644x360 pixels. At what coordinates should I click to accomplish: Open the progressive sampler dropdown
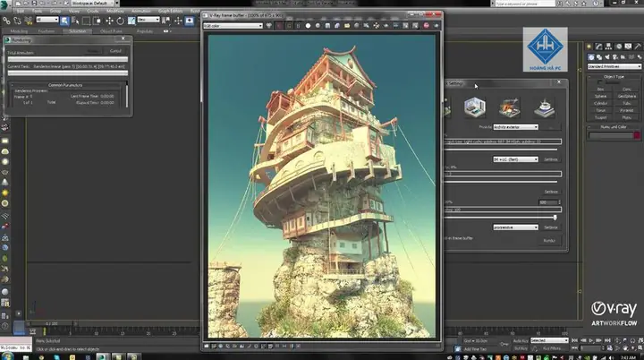click(515, 227)
